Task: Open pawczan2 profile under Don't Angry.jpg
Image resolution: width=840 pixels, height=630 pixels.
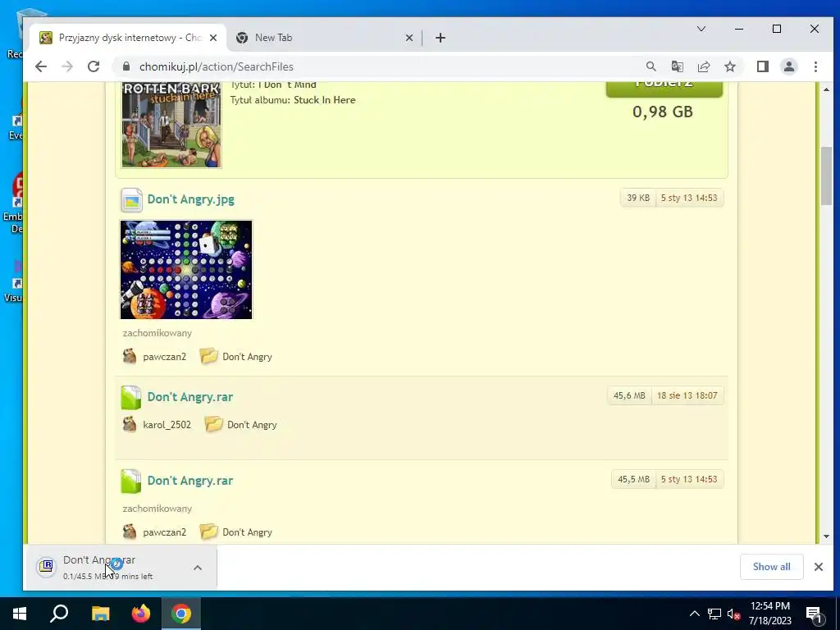Action: click(164, 357)
